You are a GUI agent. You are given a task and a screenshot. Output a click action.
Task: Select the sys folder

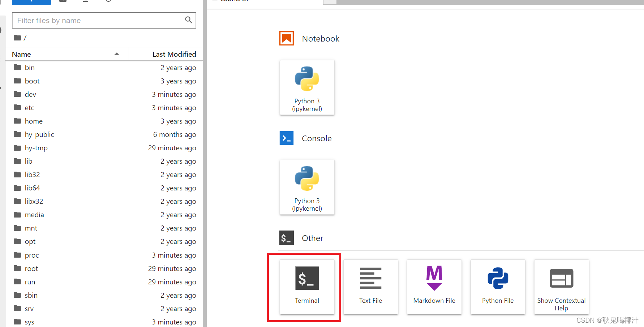point(104,321)
